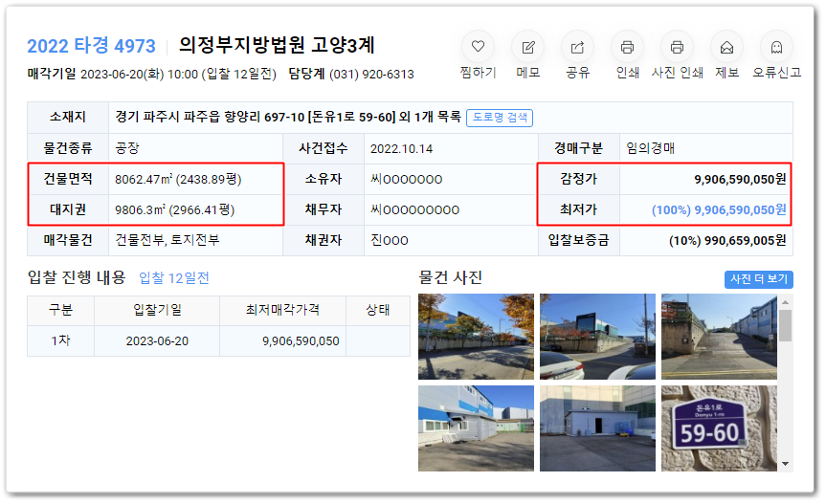This screenshot has width=826, height=504.
Task: Click the 제보 report envelope icon
Action: point(726,48)
